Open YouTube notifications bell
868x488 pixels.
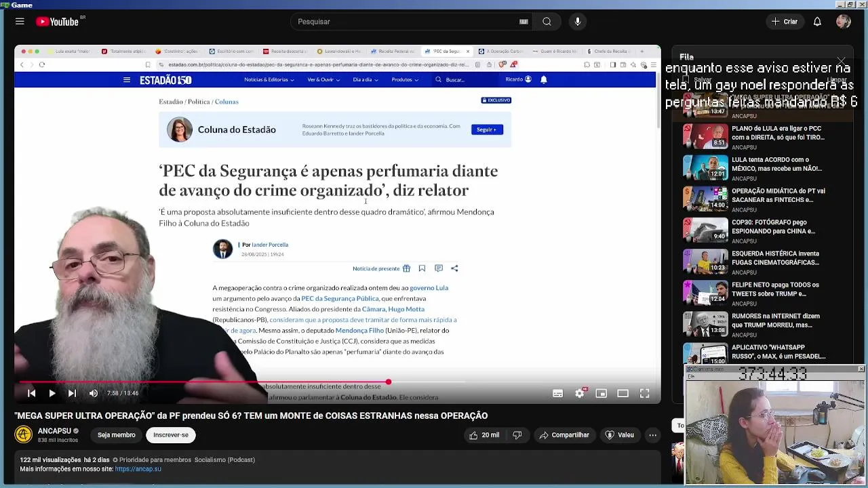click(x=817, y=22)
